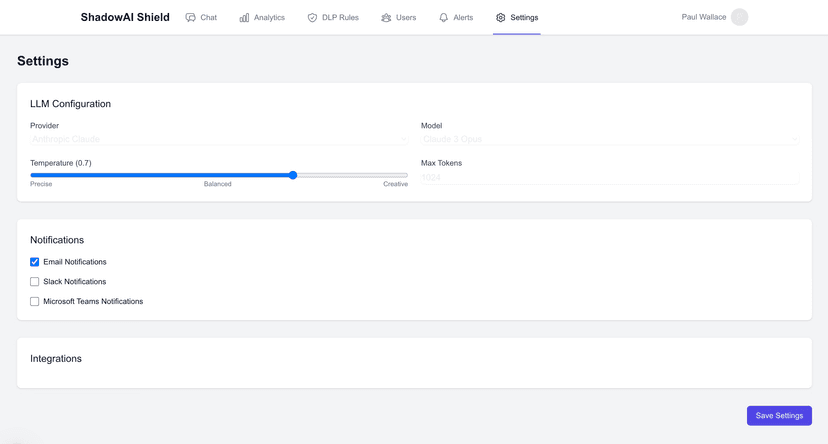
Task: Click the Temperature slider handle
Action: (293, 175)
